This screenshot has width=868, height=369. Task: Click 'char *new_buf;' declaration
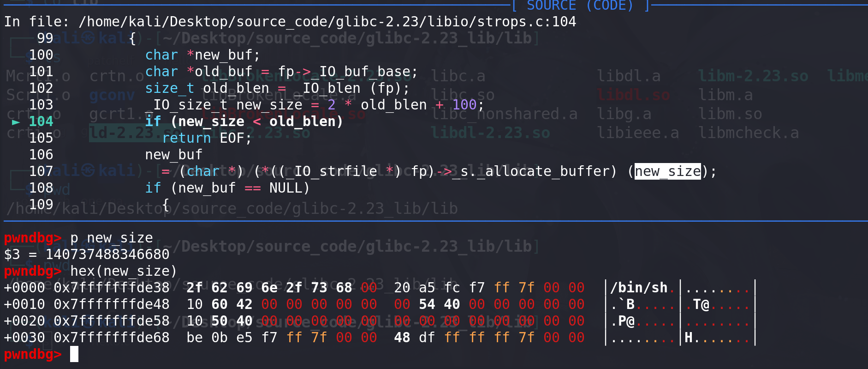coord(203,55)
